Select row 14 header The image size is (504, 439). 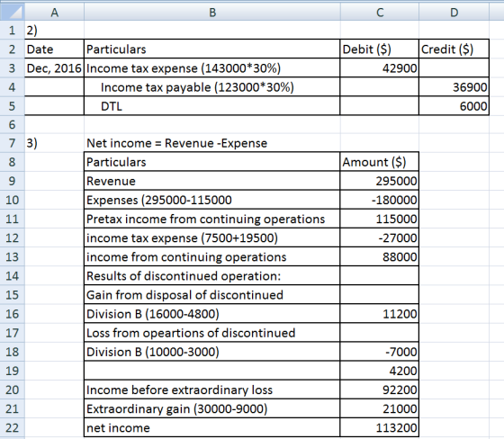click(13, 276)
